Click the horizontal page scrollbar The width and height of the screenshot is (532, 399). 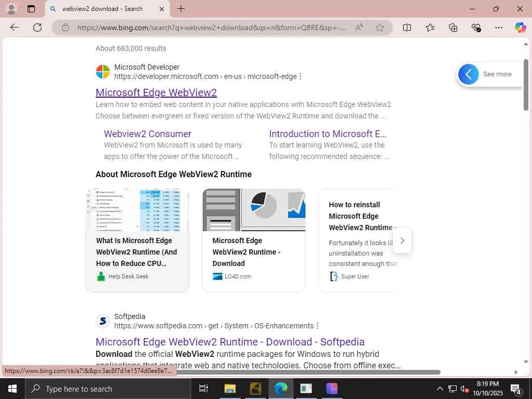308,372
